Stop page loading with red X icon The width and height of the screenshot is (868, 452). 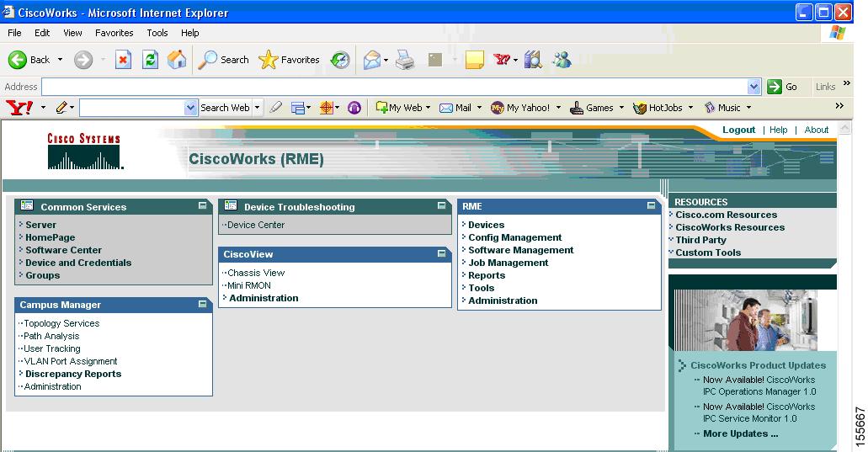(123, 59)
